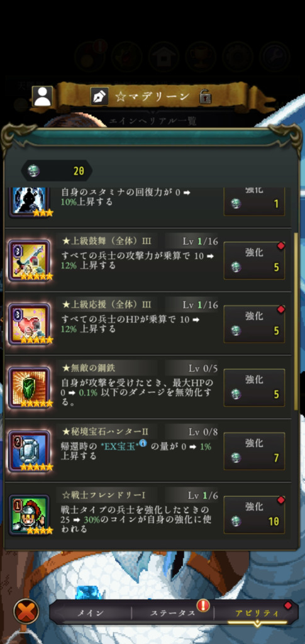Upgrade 秘境宝石ハンターII with the 強化 7 button
Viewport: 305px width, 644px height.
[x=254, y=451]
